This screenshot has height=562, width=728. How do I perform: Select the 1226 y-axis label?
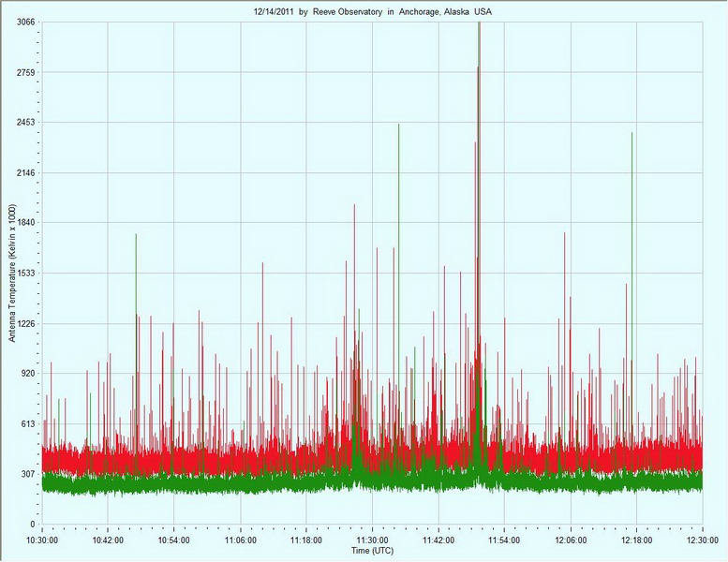click(26, 323)
